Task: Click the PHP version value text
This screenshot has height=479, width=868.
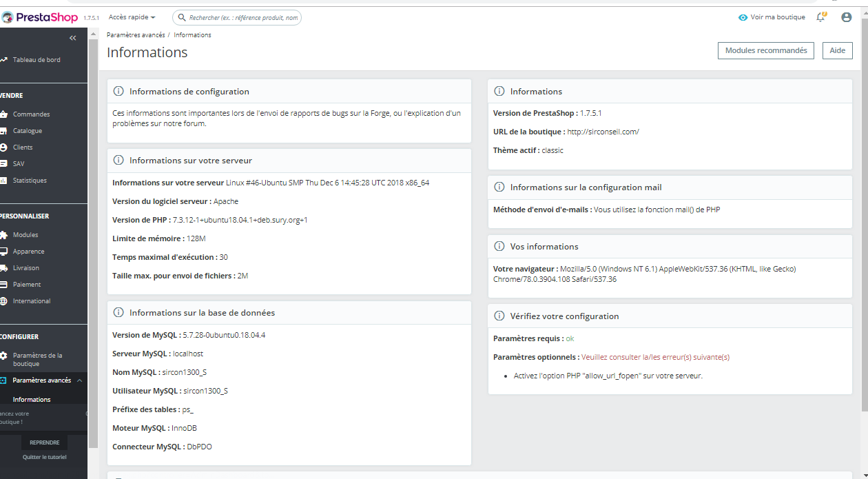Action: tap(240, 220)
